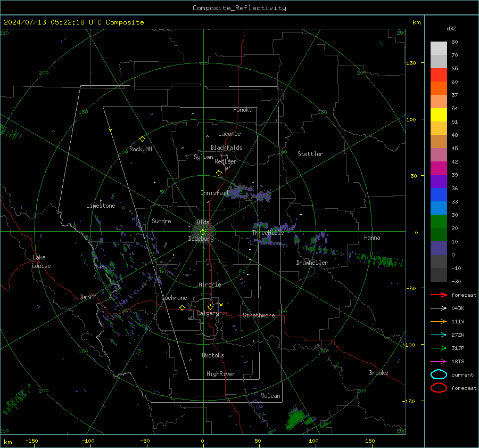Pick the light gray 80-70 dBZ swatch
Screen dimensions: 479x448
point(439,48)
